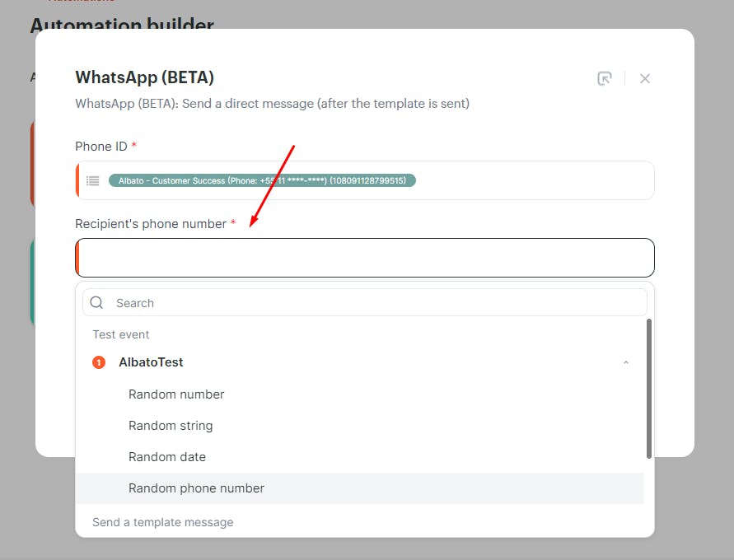
Task: Click the dropdown list scrollbar
Action: [x=649, y=389]
